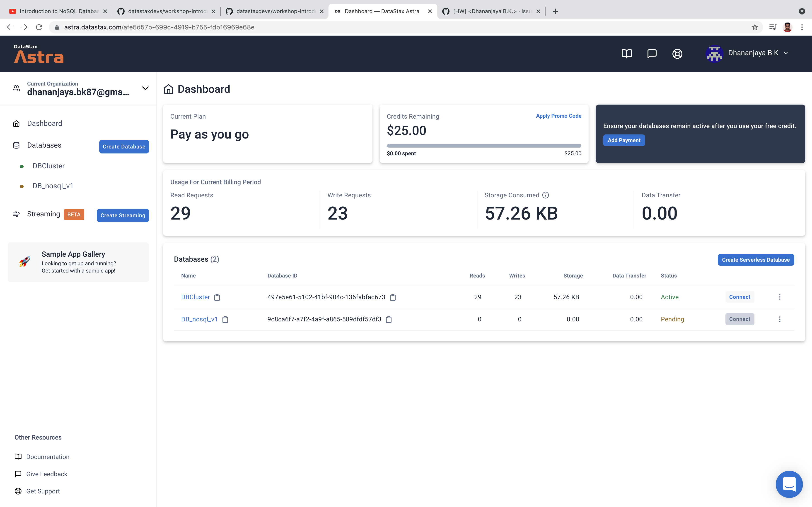Click the Support lifebuoy icon in top navbar
The image size is (812, 507).
[677, 54]
